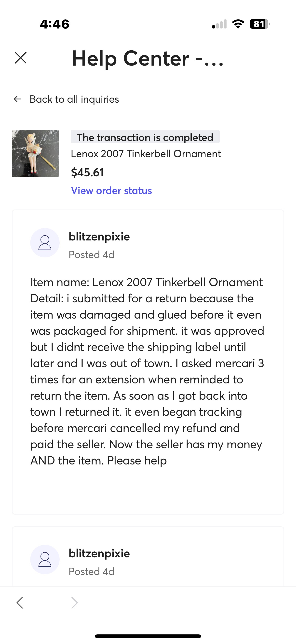Tap the Lenox 2007 Tinkerbell Ornament order title
The height and width of the screenshot is (644, 296).
(x=146, y=154)
